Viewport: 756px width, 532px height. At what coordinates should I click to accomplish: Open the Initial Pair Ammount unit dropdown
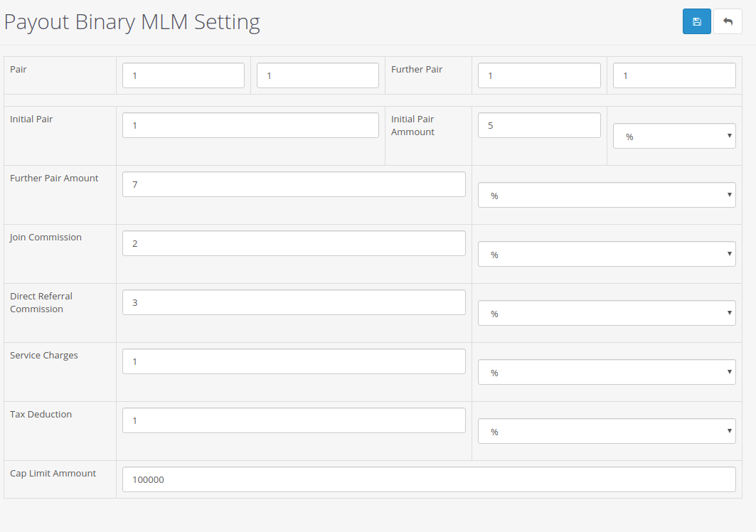click(x=674, y=136)
